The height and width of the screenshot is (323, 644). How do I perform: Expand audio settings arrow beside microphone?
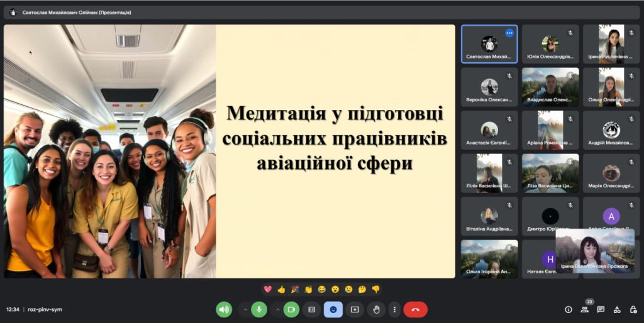click(245, 309)
